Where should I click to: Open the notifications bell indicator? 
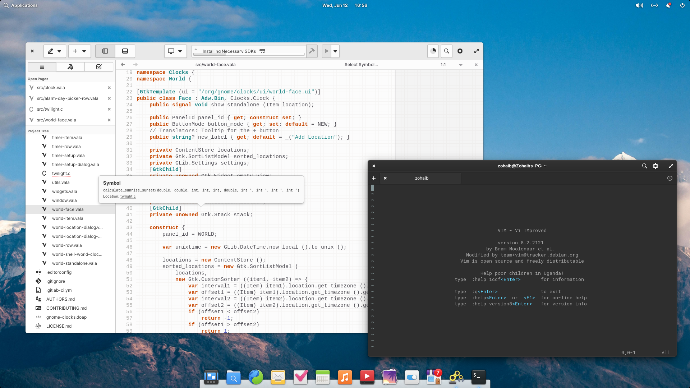pyautogui.click(x=668, y=5)
